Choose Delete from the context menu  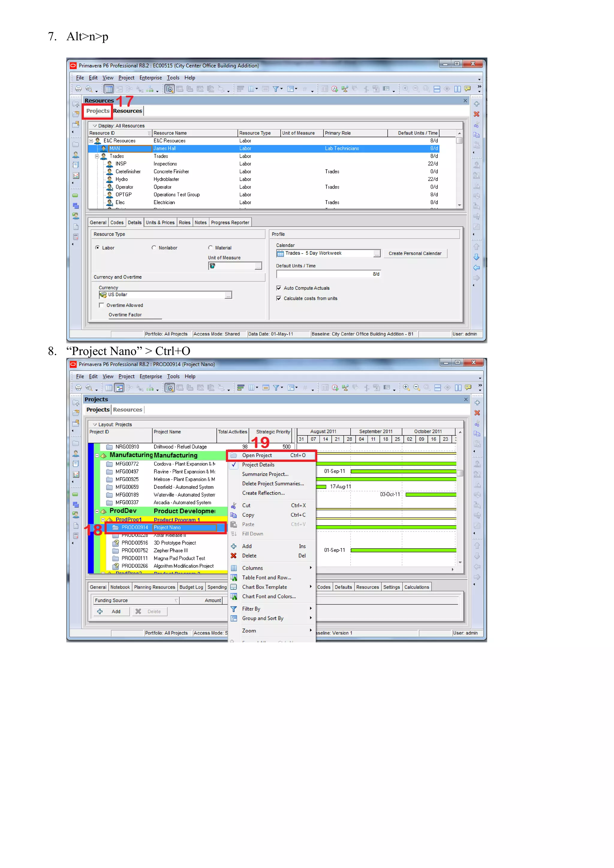pyautogui.click(x=272, y=556)
